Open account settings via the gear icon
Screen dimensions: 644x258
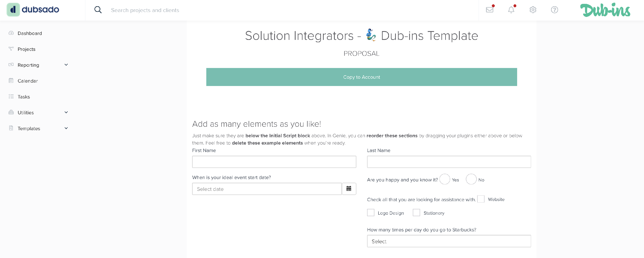pyautogui.click(x=533, y=10)
